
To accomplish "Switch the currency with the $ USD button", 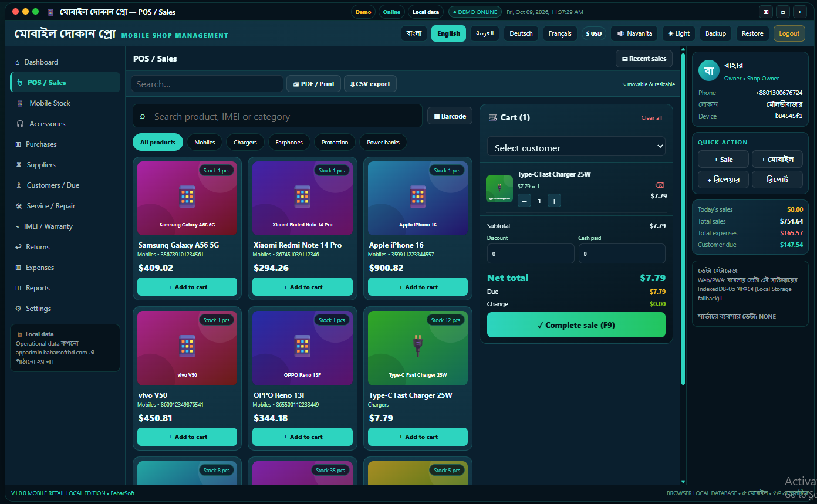I will click(x=594, y=33).
